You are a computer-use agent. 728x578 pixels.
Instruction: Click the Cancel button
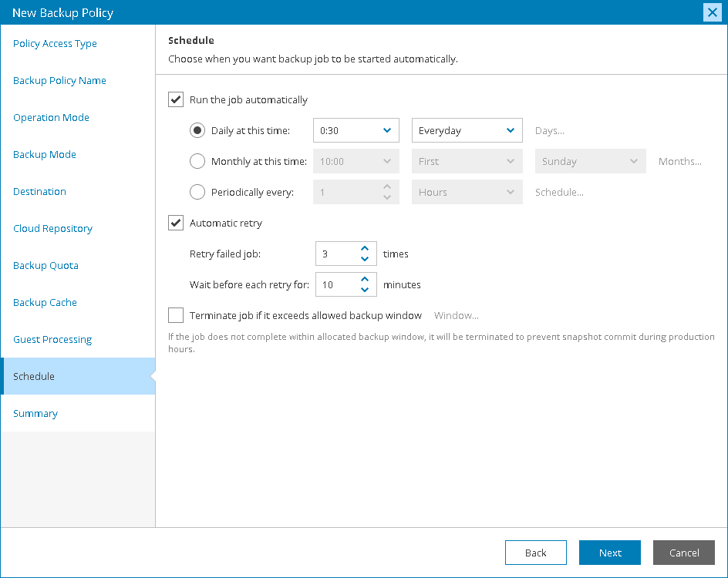[x=684, y=553]
